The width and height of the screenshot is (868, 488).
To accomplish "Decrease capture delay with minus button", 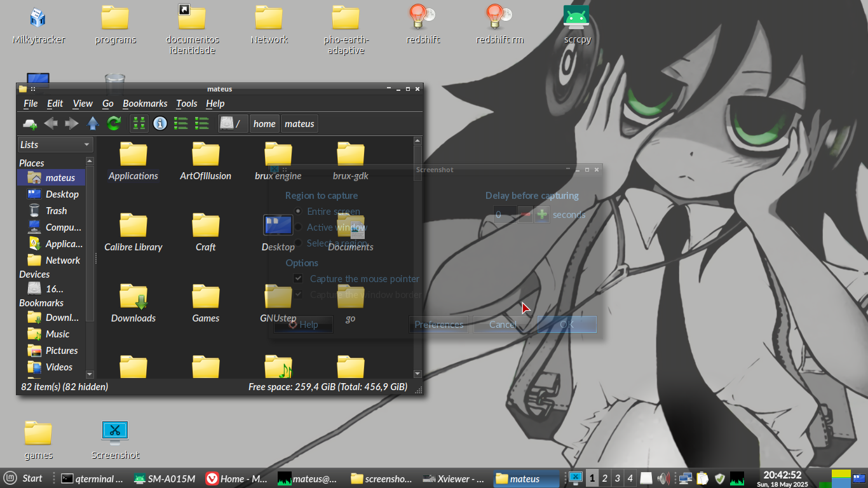I will click(526, 214).
